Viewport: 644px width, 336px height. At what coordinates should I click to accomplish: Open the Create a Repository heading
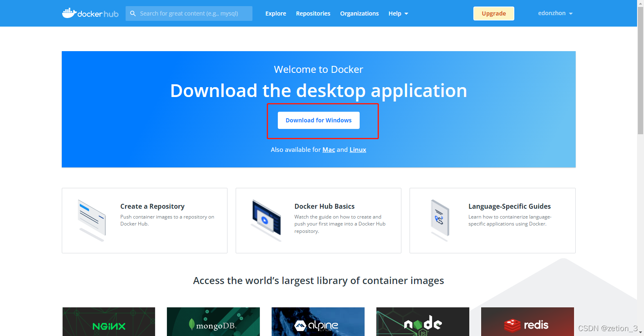(x=152, y=206)
